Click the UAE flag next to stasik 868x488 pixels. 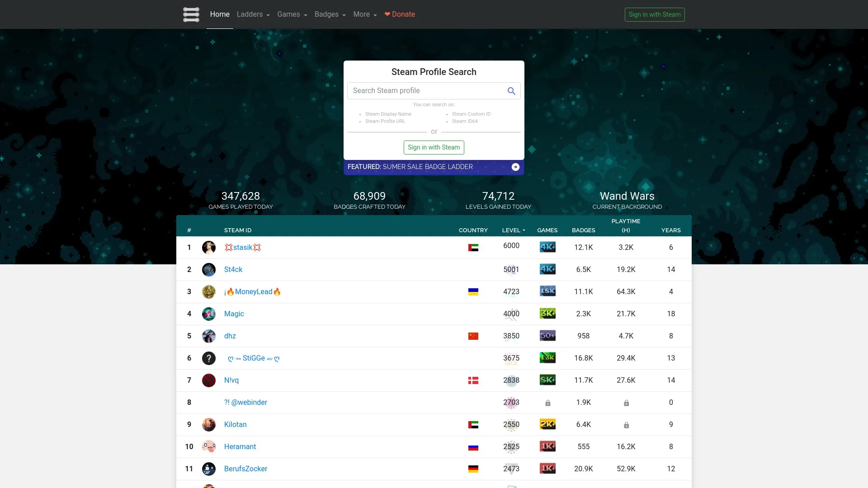[473, 248]
